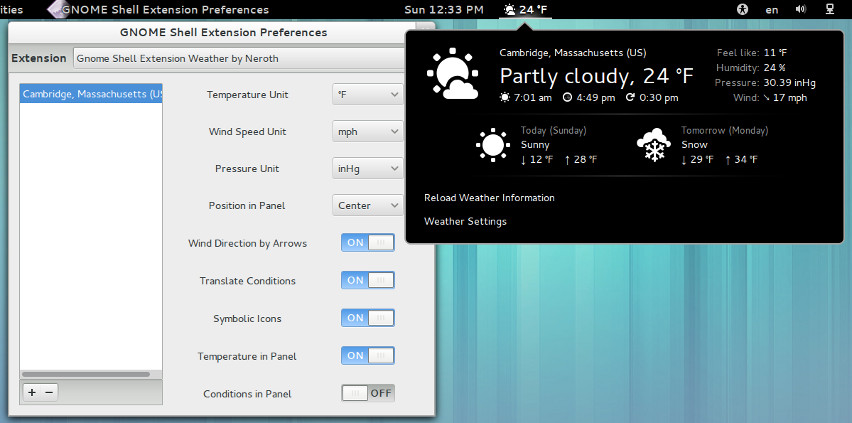Switch off Temperature in Panel
The height and width of the screenshot is (423, 852).
(x=368, y=356)
